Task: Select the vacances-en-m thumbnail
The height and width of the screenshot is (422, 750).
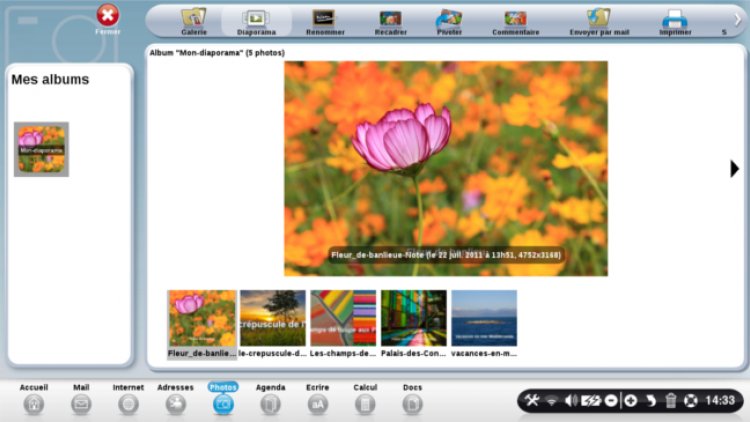Action: 484,318
